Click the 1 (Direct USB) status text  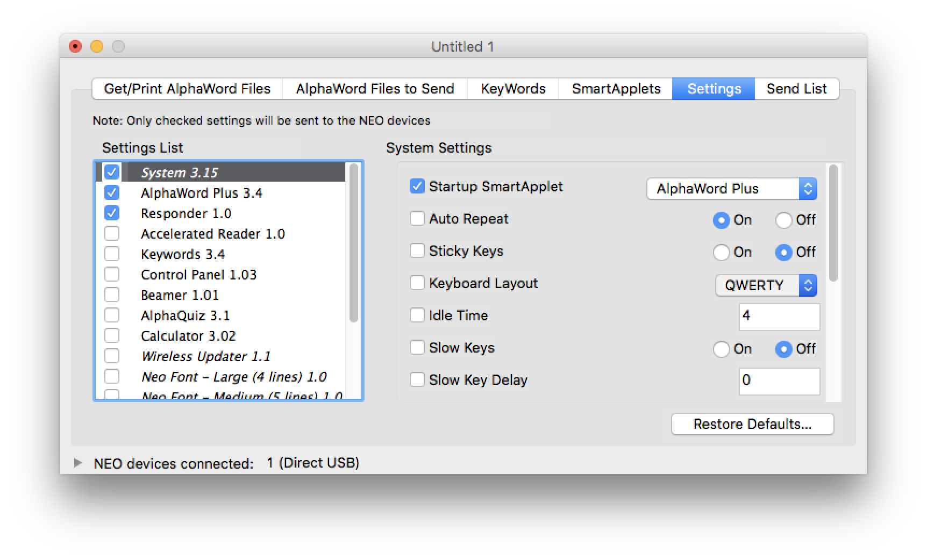coord(313,463)
